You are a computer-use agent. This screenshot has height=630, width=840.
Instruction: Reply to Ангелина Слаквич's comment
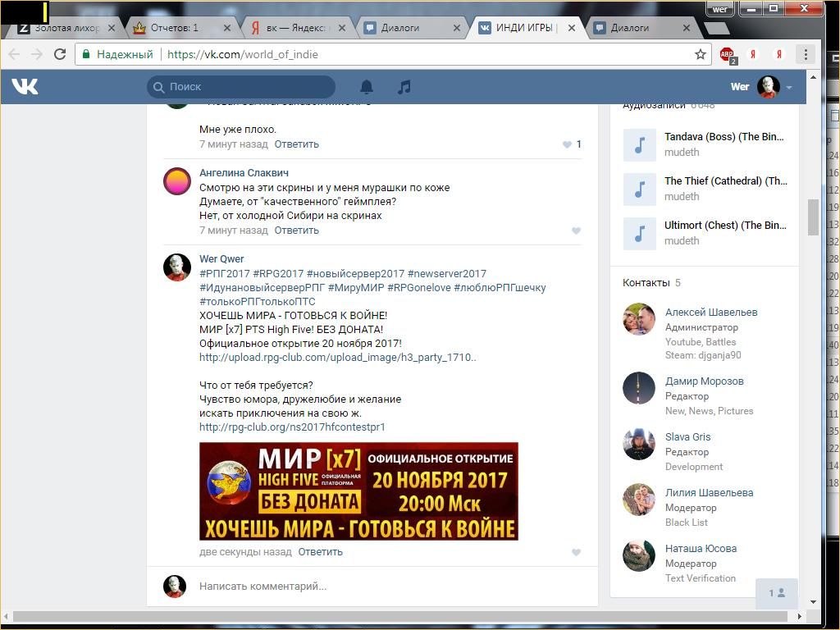click(x=296, y=231)
